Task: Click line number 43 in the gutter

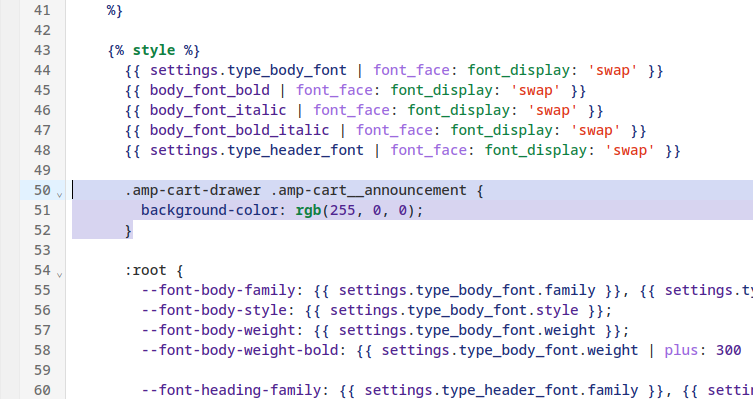Action: point(42,50)
